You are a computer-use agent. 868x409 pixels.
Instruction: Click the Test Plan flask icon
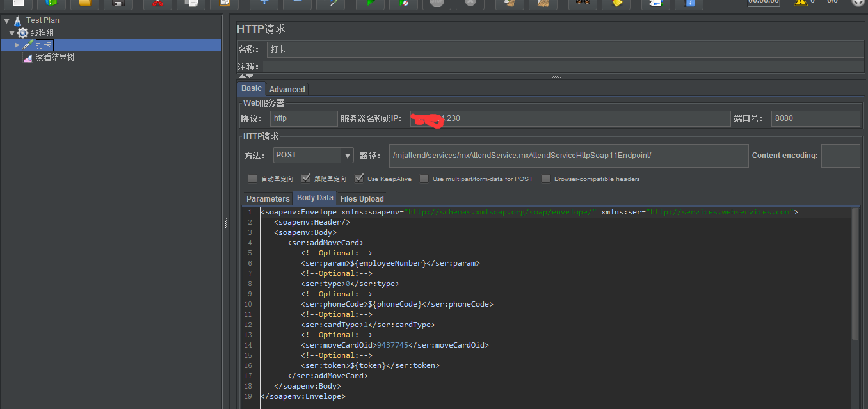[x=17, y=20]
